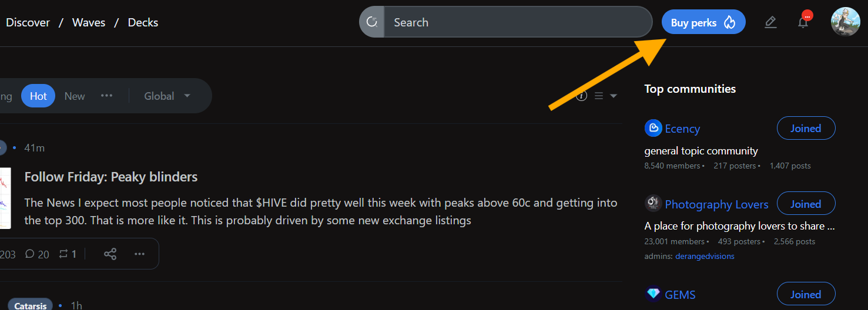The image size is (868, 310).
Task: Open the notifications bell
Action: [803, 22]
